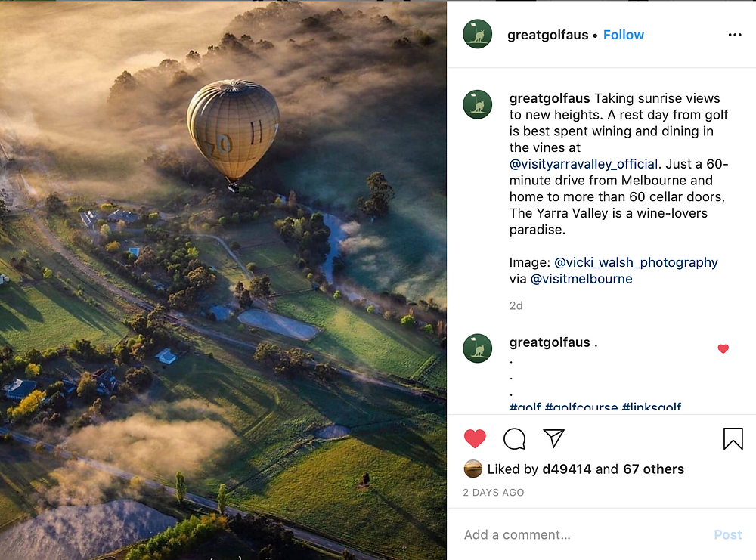Open the @vicki_walsh_photography profile link

[x=636, y=263]
